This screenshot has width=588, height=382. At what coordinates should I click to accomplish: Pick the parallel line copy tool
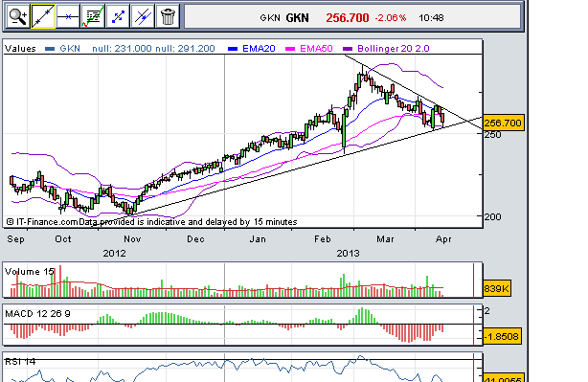tap(143, 16)
